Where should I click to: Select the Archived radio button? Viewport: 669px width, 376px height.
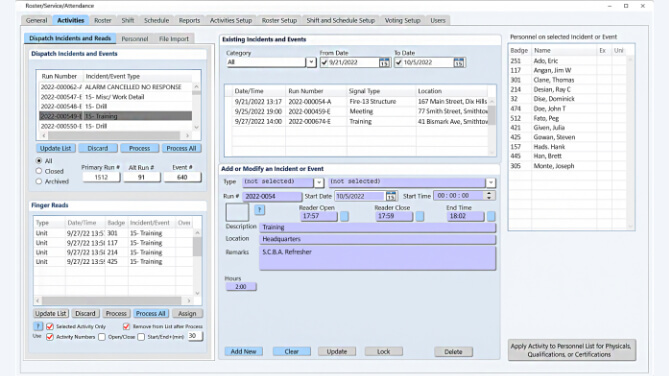(x=39, y=181)
